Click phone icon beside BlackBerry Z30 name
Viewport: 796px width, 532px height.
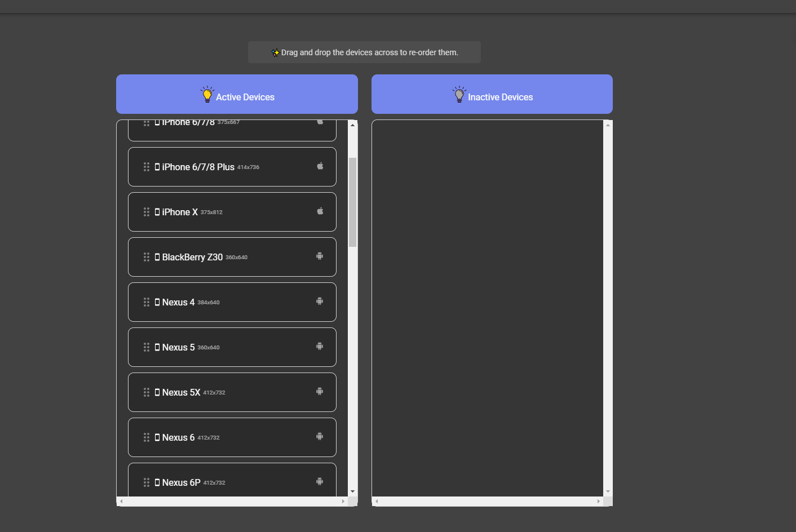[x=157, y=257]
